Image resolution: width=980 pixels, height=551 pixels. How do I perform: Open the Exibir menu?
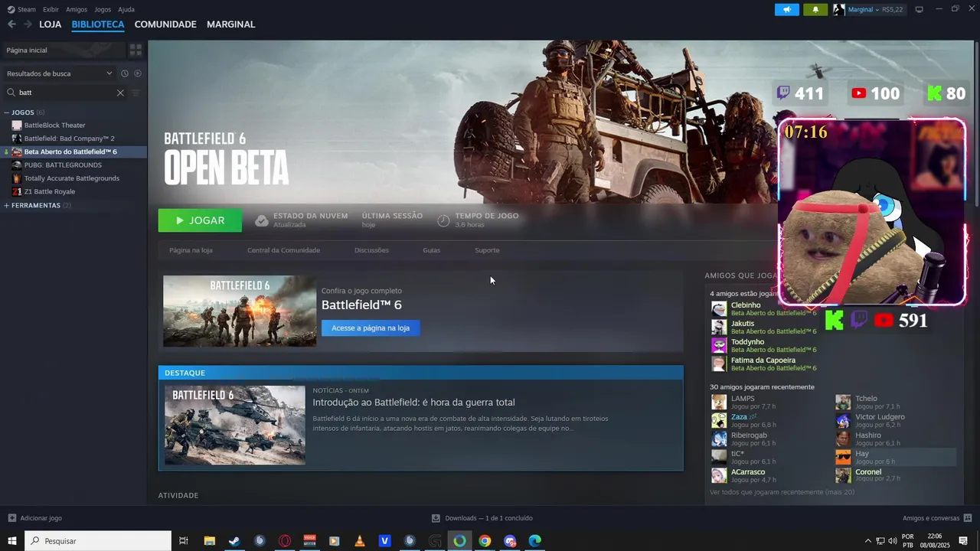point(51,9)
